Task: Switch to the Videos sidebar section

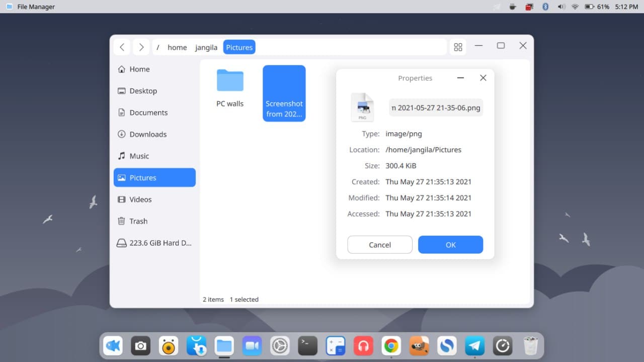Action: (141, 199)
